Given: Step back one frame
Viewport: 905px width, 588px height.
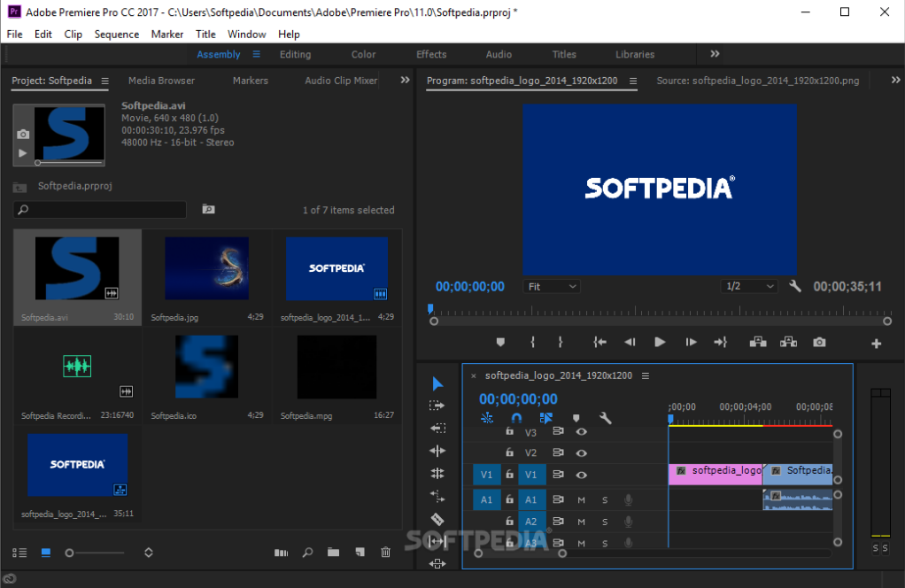Looking at the screenshot, I should click(630, 342).
